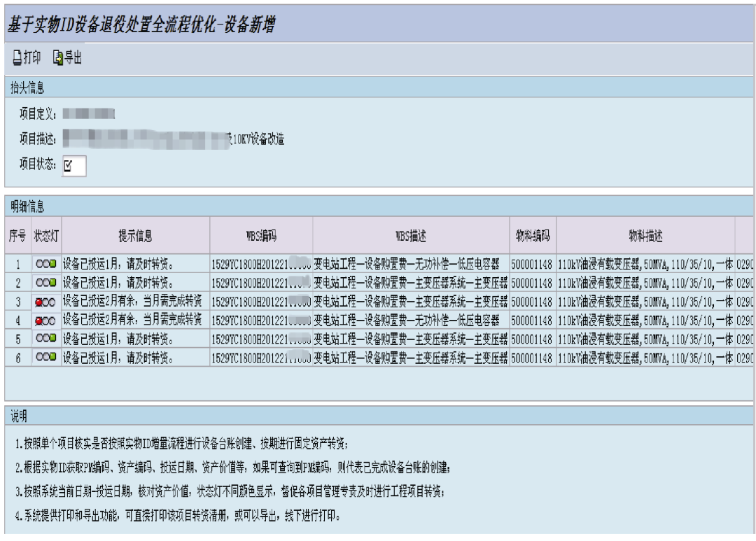Click row 4 WBS描述 无功补偿-低压电容器
This screenshot has height=541, width=756.
[x=407, y=320]
